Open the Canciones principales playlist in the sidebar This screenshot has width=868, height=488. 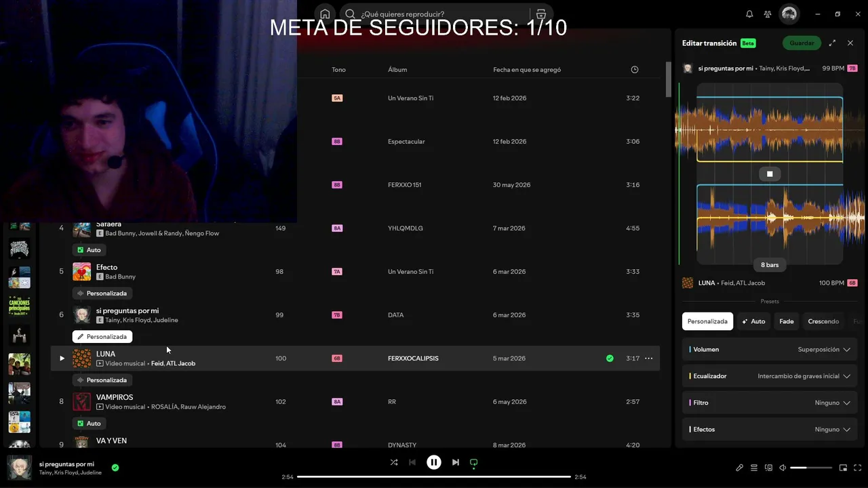(19, 306)
